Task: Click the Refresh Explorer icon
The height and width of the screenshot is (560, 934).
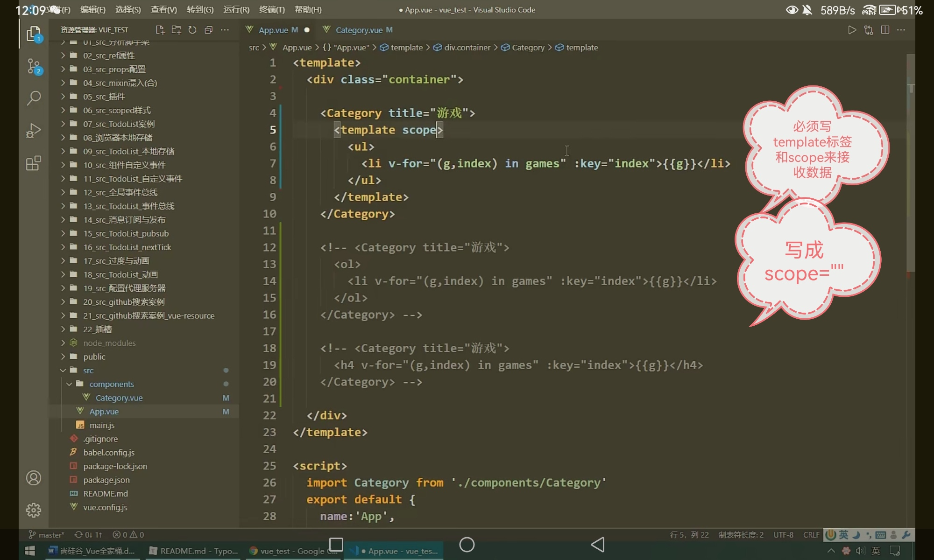Action: tap(192, 30)
